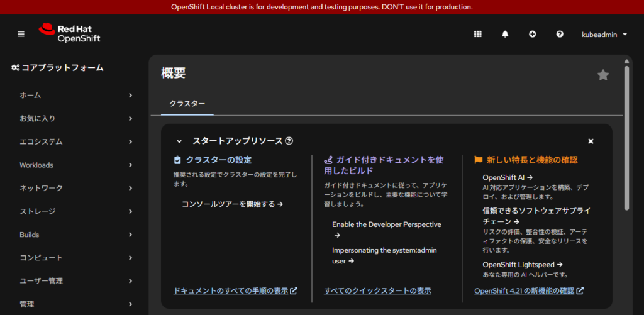
Task: Expand the ホーム navigation section
Action: (x=75, y=96)
